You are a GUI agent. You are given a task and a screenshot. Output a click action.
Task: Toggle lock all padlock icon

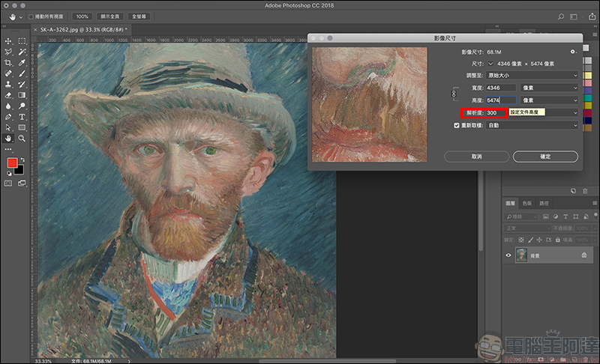(x=558, y=240)
